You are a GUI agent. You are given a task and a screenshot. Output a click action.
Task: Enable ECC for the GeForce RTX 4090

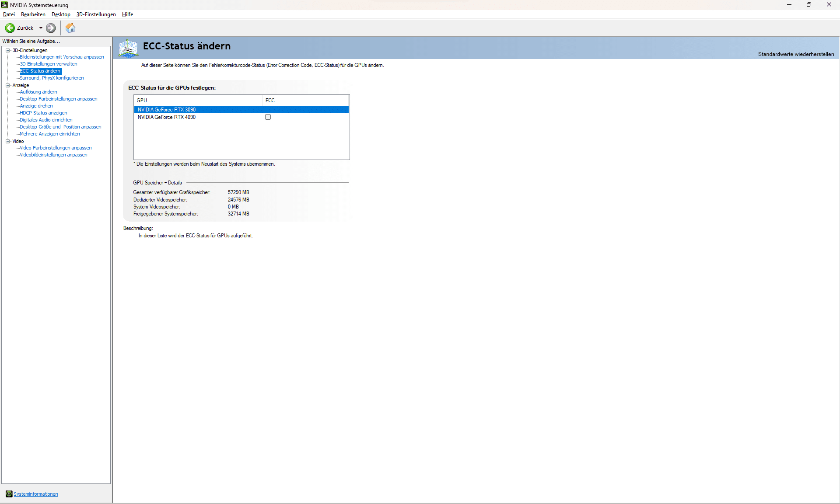point(268,117)
